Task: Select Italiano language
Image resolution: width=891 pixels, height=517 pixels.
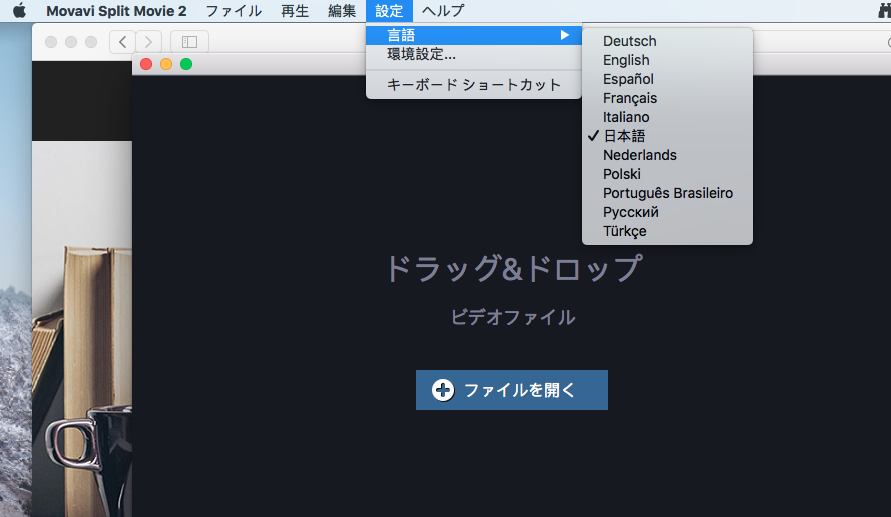Action: pos(667,117)
